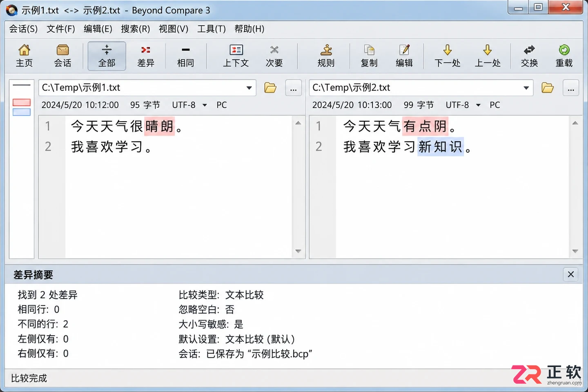The image size is (588, 392).
Task: Click the Beyond Compare title bar app icon
Action: click(12, 10)
